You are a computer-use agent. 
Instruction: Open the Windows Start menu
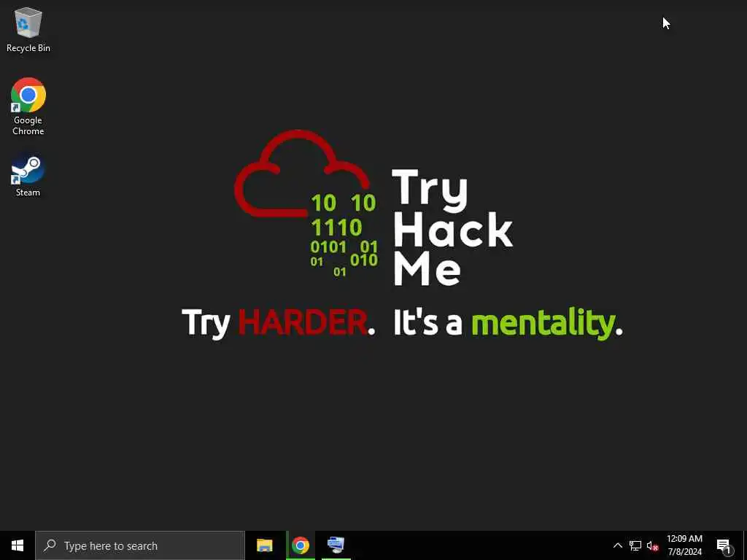point(18,545)
